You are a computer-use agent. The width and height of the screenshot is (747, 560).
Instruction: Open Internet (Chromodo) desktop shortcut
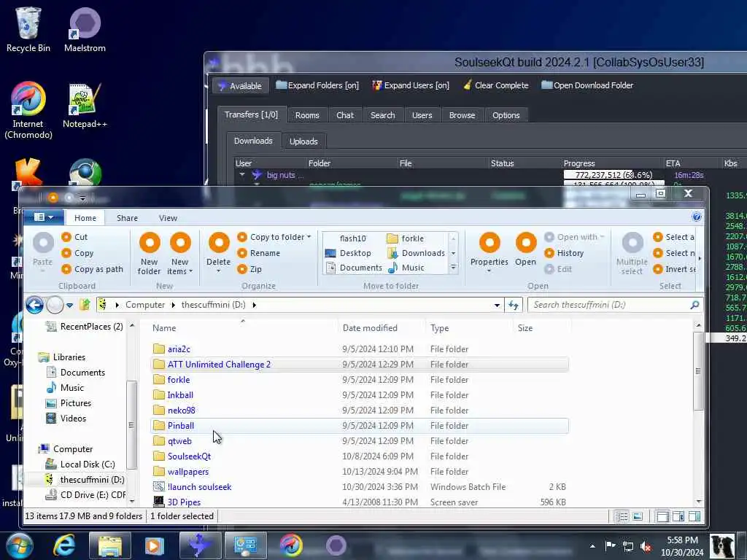[28, 111]
